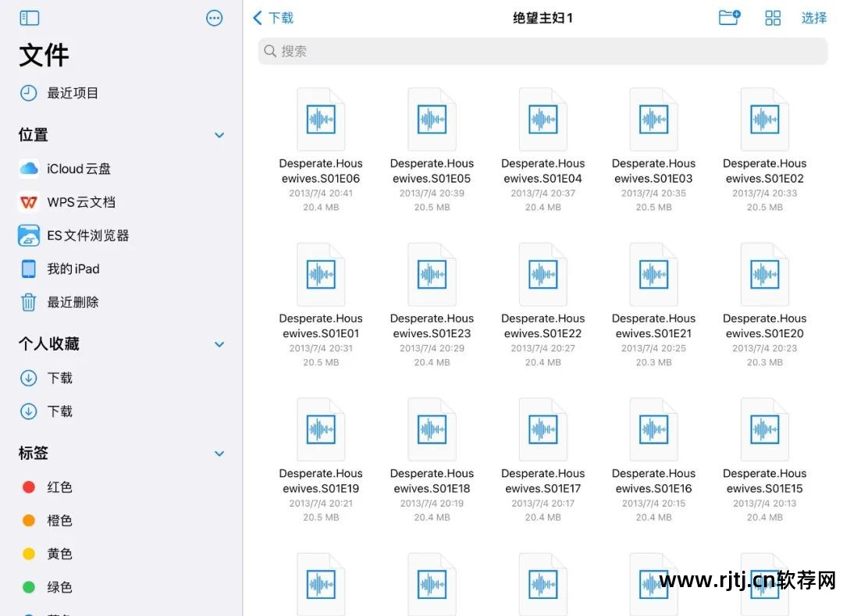
Task: Open audio file S01E04 icon
Action: 543,119
